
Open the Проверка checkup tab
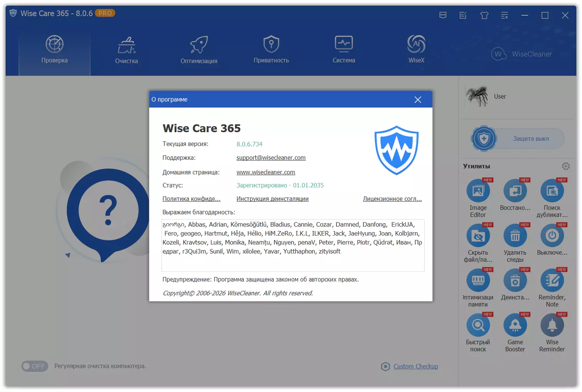tap(54, 50)
